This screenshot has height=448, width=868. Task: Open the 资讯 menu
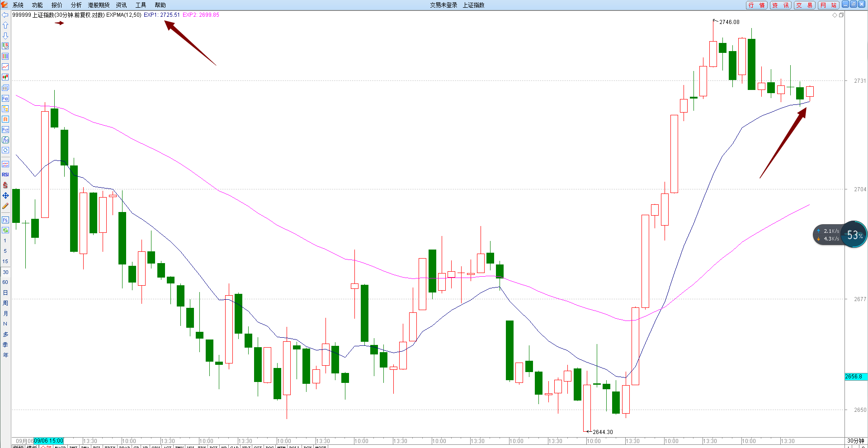[122, 5]
